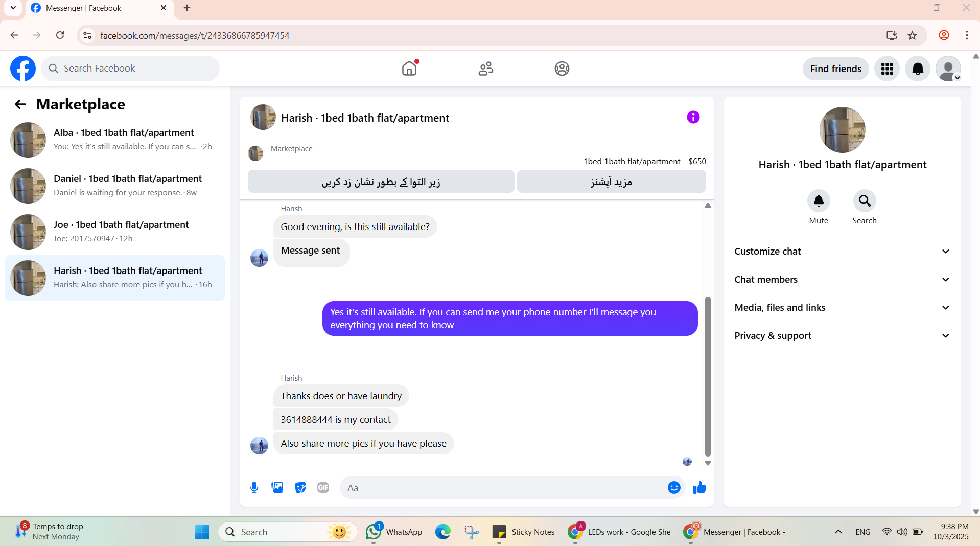Click the back arrow next to Marketplace
980x546 pixels.
pyautogui.click(x=20, y=104)
